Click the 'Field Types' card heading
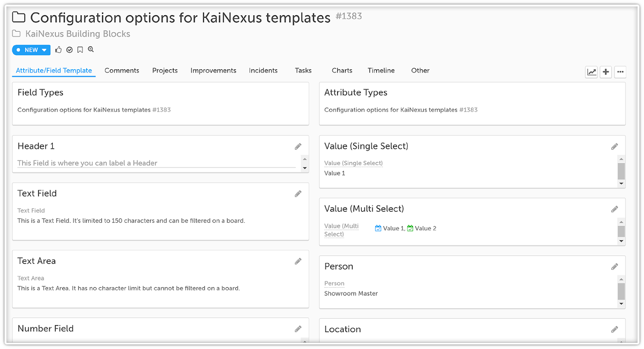Viewport: 644px width, 349px height. (40, 92)
